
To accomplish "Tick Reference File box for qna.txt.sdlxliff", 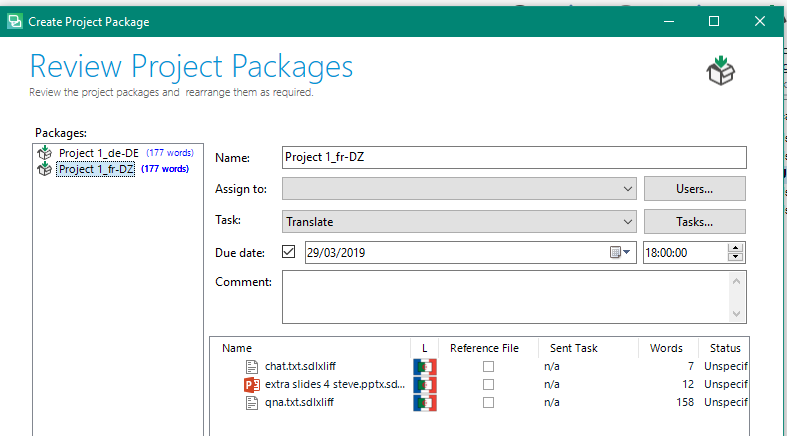I will pos(488,402).
